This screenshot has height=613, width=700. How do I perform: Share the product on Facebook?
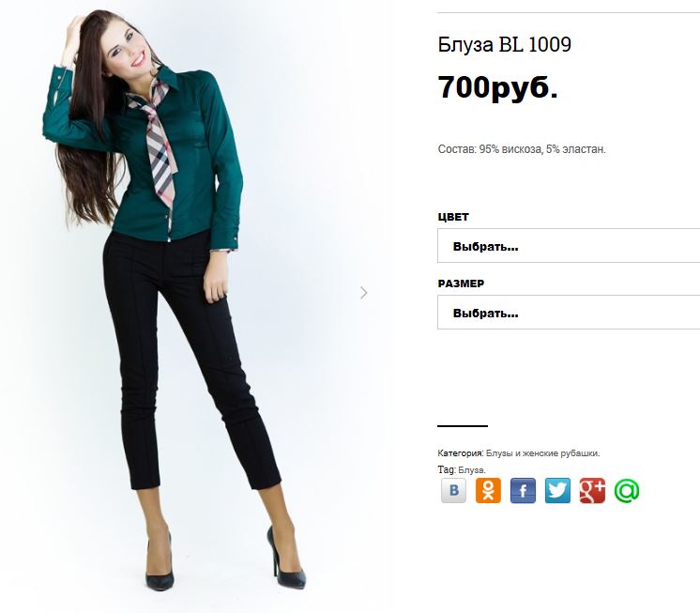point(523,490)
